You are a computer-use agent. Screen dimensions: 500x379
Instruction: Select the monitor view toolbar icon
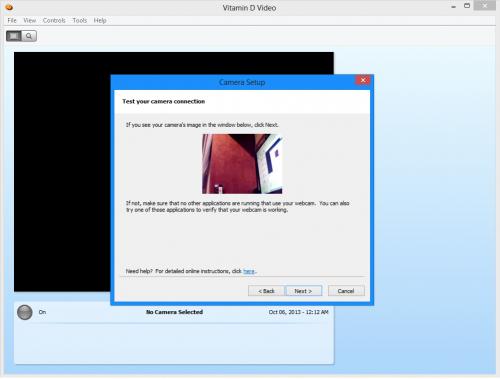coord(14,36)
